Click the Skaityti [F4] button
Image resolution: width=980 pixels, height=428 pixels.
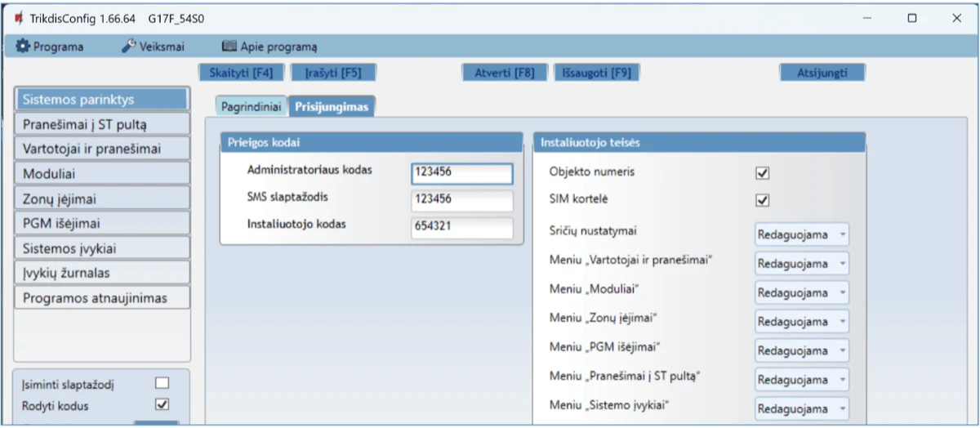[x=241, y=73]
